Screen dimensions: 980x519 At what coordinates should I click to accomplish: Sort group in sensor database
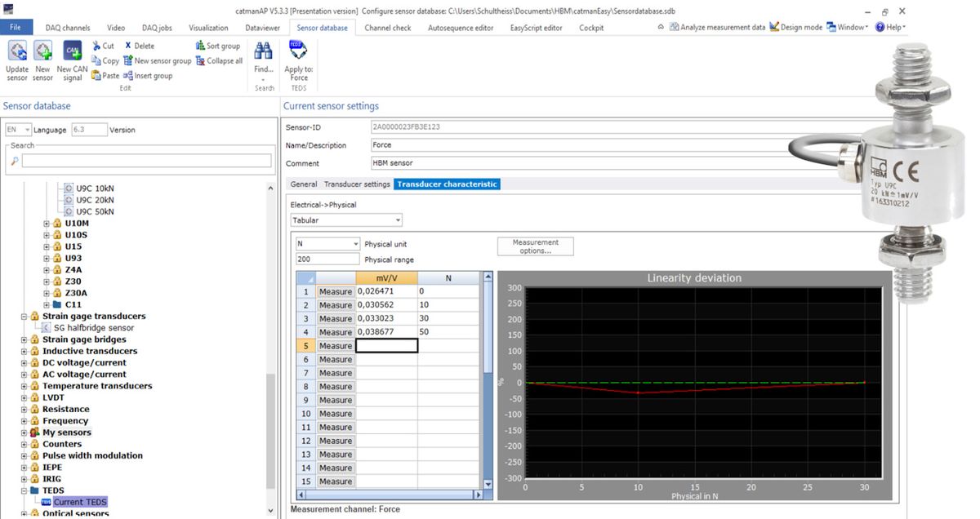[x=218, y=46]
